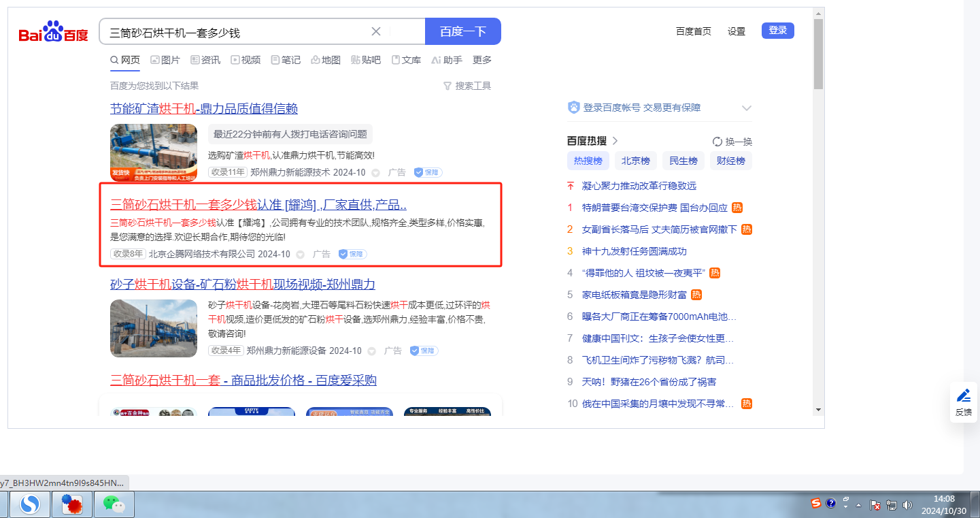Show hidden tray icons arrow
This screenshot has width=980, height=518.
tap(858, 505)
